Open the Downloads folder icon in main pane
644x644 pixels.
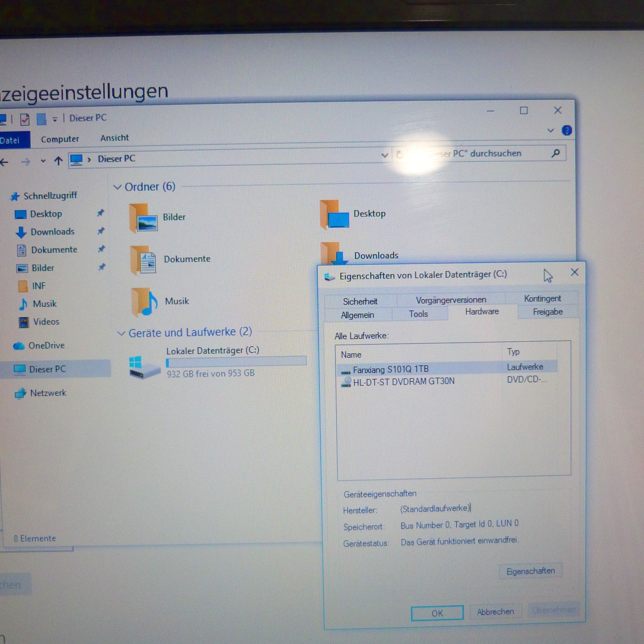coord(335,253)
